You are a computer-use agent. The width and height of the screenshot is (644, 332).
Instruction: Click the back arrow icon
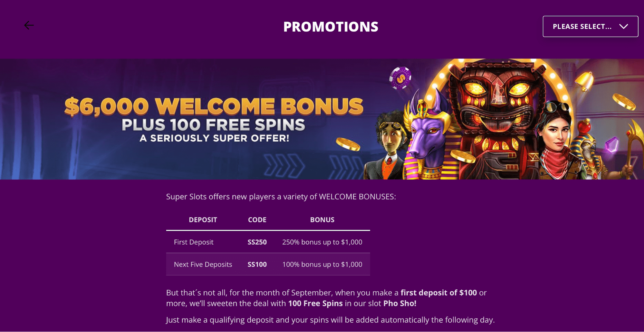click(29, 25)
